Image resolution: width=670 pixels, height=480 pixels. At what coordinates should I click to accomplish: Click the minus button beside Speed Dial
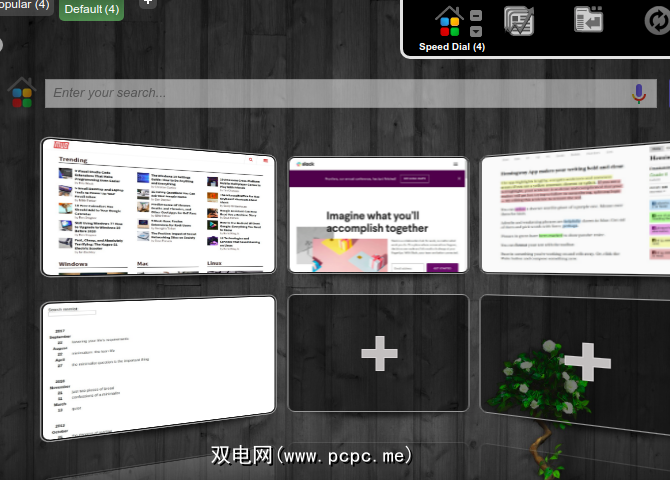point(476,16)
